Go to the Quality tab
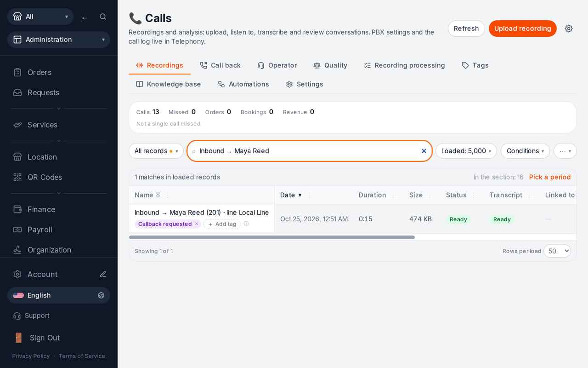The height and width of the screenshot is (368, 588). [x=330, y=65]
